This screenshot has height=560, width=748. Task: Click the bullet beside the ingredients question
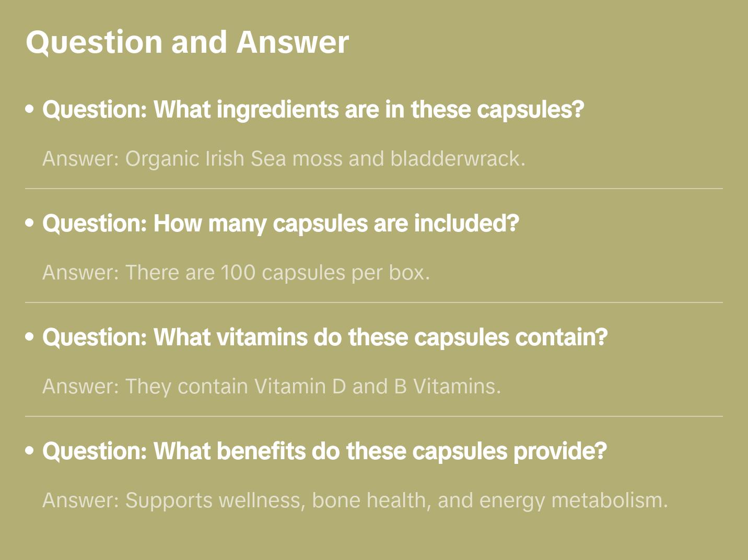tap(30, 110)
